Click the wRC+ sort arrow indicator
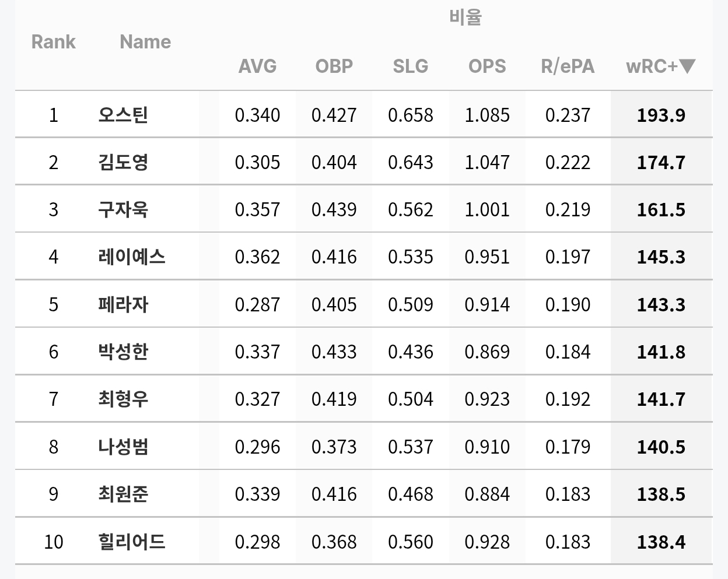Image resolution: width=728 pixels, height=579 pixels. (688, 66)
